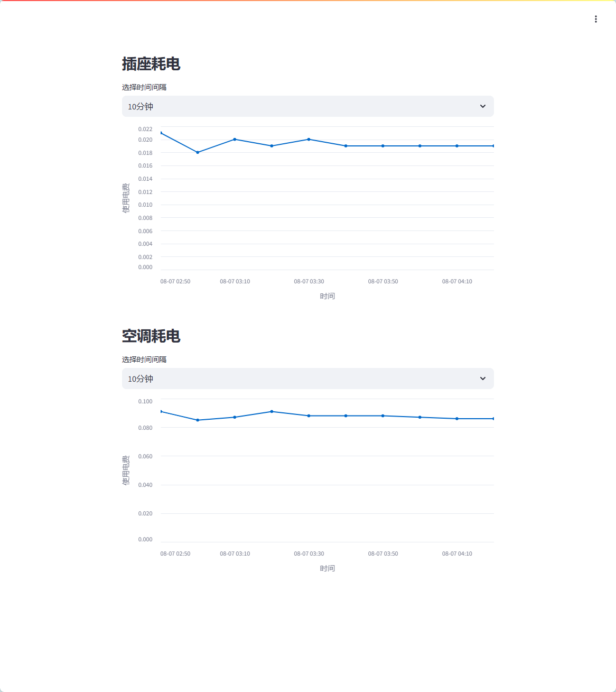The image size is (616, 692).
Task: Click 选择时间间隔 label above 空调耗电 dropdown
Action: pos(144,359)
